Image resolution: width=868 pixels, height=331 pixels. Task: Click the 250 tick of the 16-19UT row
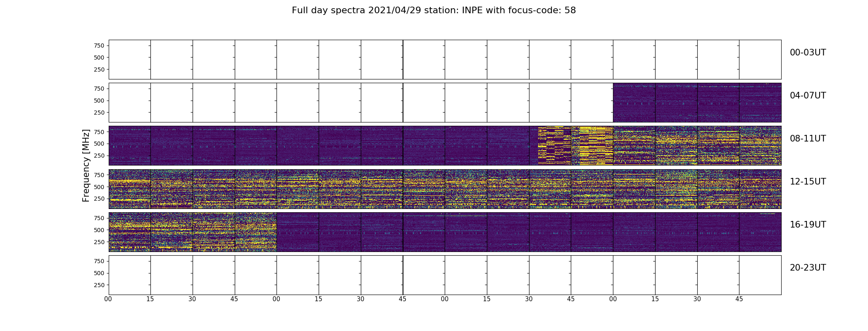point(99,242)
